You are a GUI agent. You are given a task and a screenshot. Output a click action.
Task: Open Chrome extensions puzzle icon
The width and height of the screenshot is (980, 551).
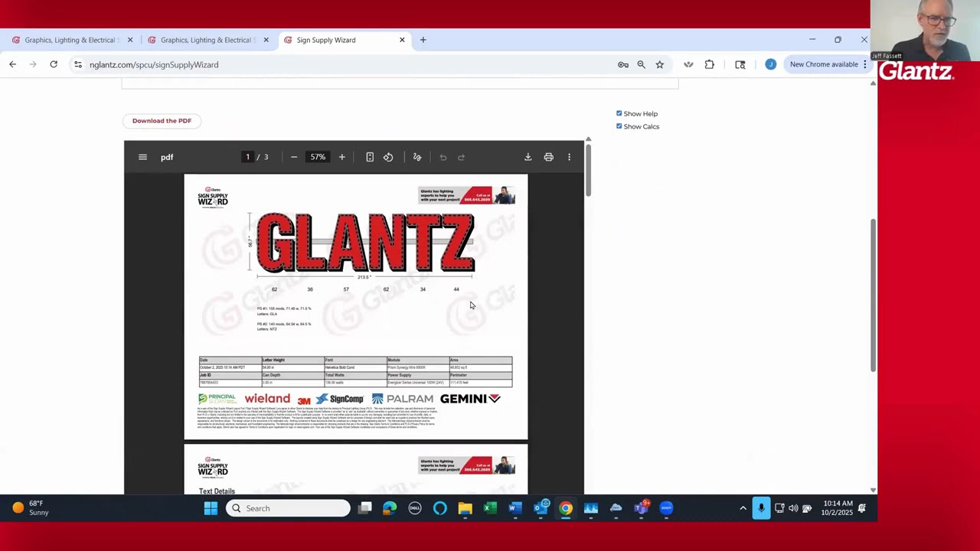710,64
